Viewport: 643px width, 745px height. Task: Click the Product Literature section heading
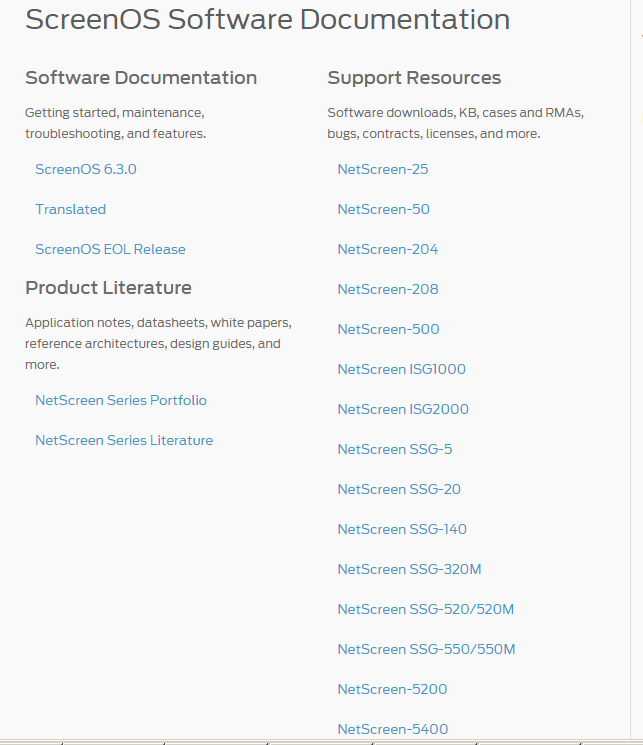point(108,287)
